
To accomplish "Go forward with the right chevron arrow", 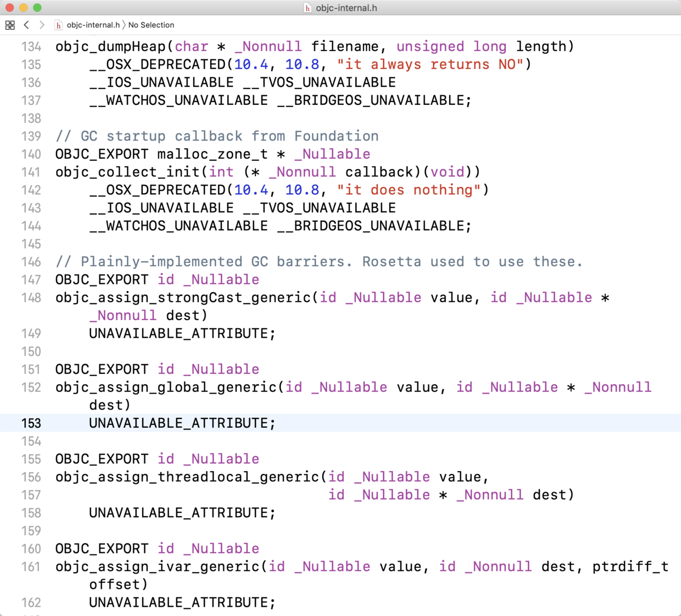I will (42, 25).
